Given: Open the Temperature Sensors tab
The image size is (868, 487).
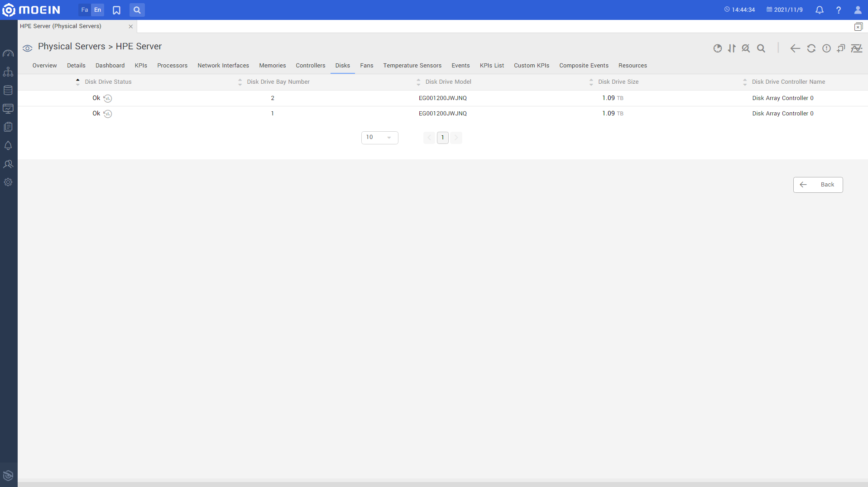Looking at the screenshot, I should tap(412, 66).
